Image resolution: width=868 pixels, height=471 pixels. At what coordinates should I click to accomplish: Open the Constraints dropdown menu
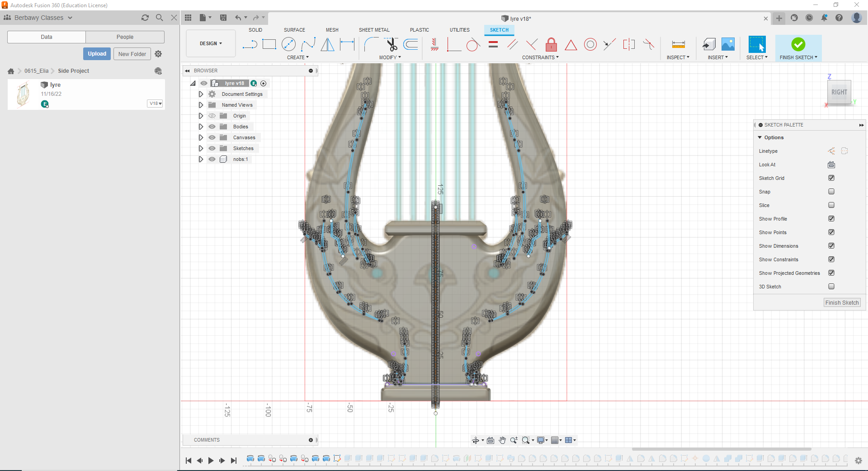[x=541, y=57]
